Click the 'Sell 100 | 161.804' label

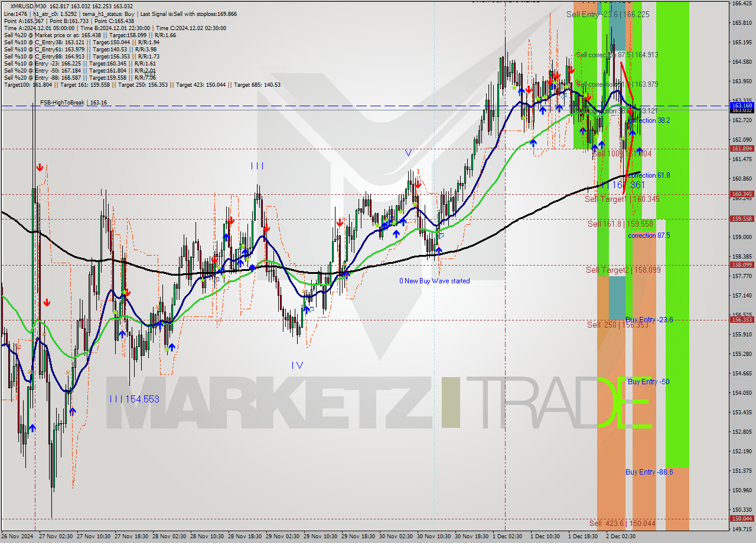point(622,153)
